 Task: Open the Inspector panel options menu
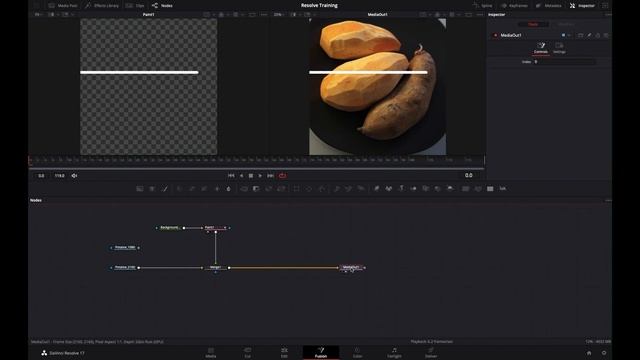(x=608, y=15)
